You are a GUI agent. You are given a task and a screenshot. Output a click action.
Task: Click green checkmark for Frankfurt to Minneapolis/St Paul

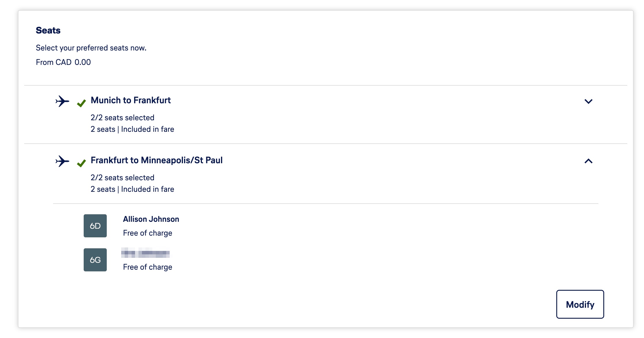(81, 163)
